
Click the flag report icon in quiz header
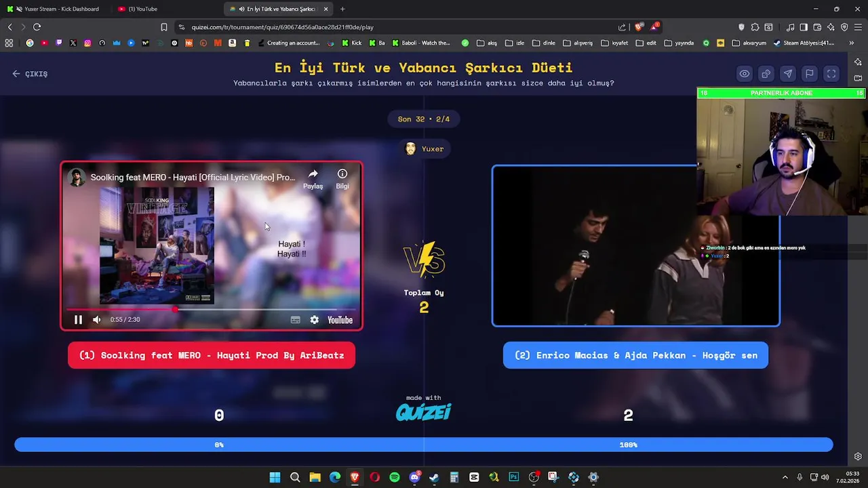pos(810,74)
